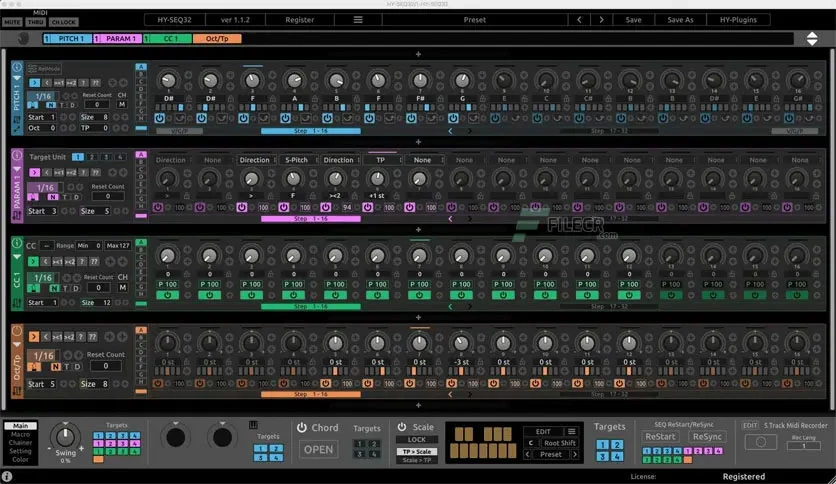The image size is (836, 484).
Task: Click the Register button
Action: [300, 20]
